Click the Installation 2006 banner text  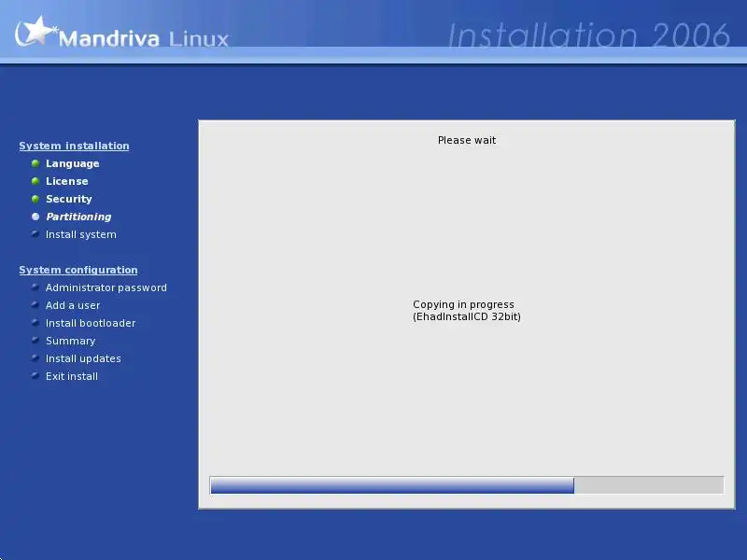pyautogui.click(x=589, y=35)
